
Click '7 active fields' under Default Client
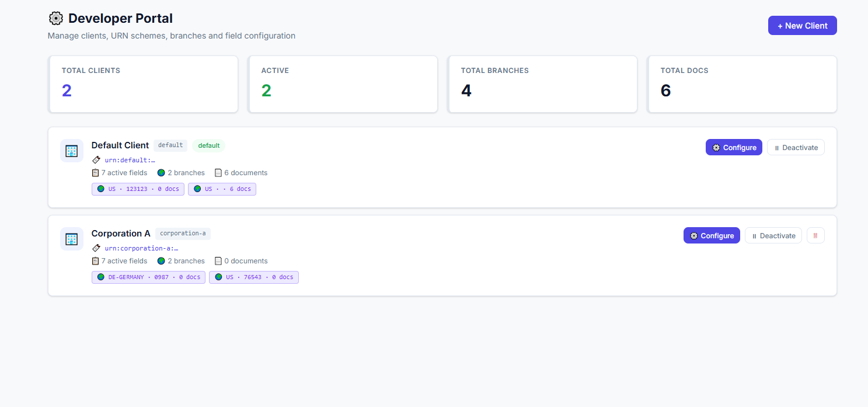click(x=124, y=173)
